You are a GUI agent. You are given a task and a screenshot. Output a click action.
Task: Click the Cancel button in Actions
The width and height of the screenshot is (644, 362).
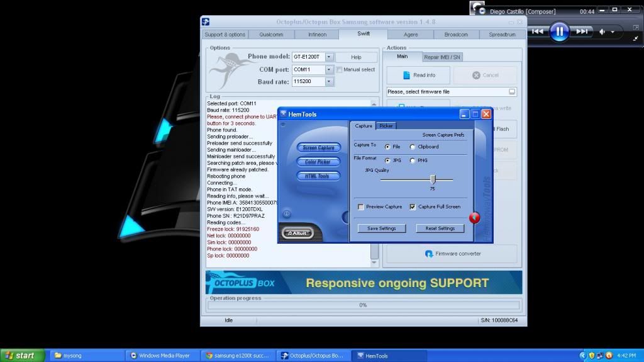click(x=485, y=76)
